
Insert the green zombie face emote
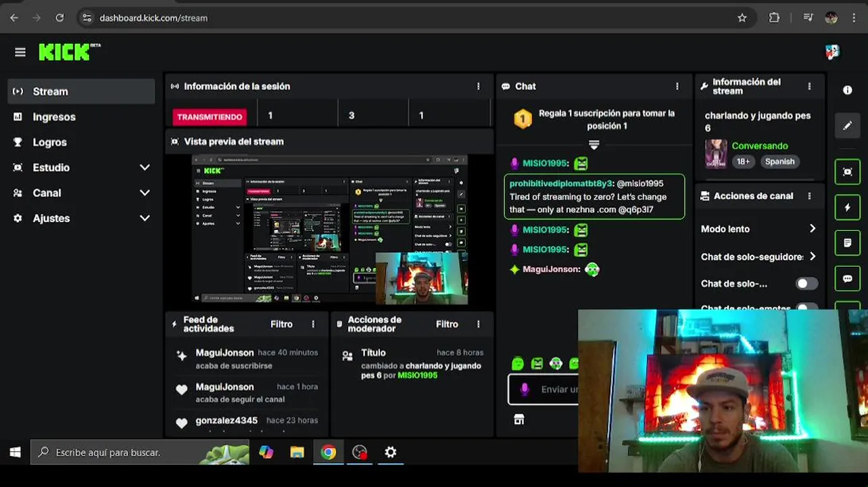556,364
